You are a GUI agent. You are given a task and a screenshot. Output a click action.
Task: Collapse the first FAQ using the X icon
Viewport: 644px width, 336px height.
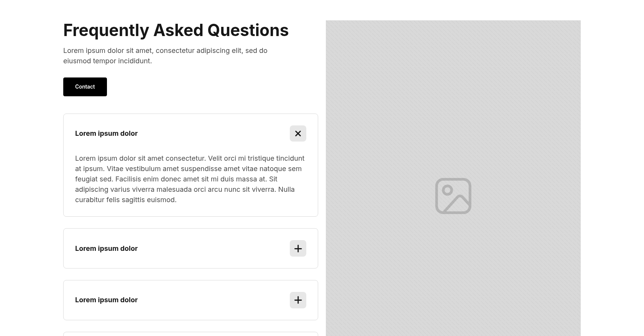[x=298, y=133]
